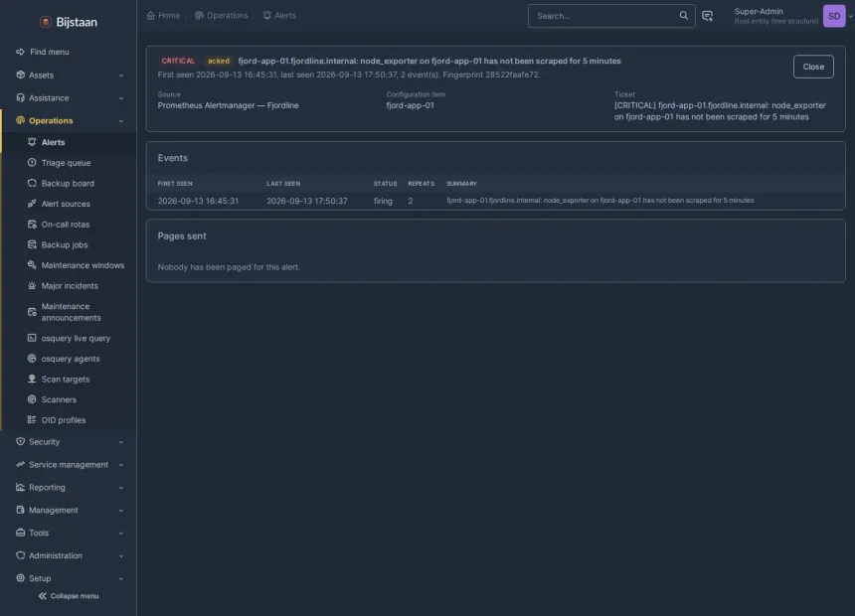Expand the Assistance menu chevron
This screenshot has width=855, height=616.
pos(121,98)
